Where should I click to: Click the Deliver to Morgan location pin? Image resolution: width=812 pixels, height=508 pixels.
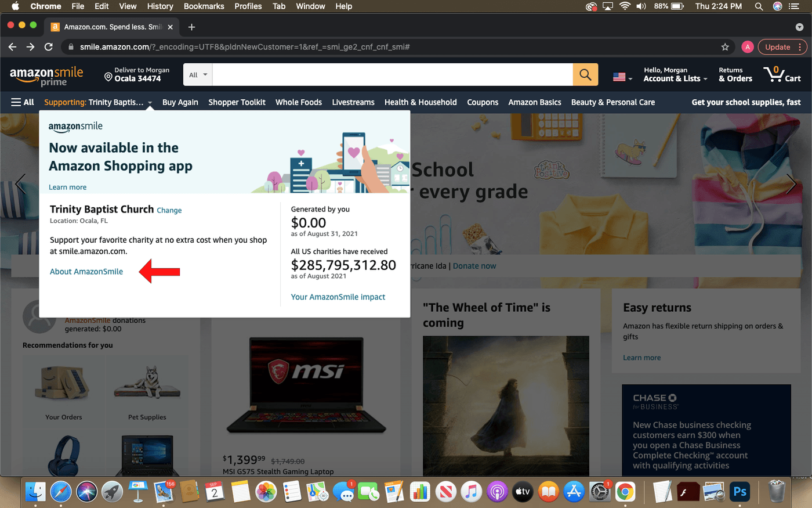click(x=108, y=77)
